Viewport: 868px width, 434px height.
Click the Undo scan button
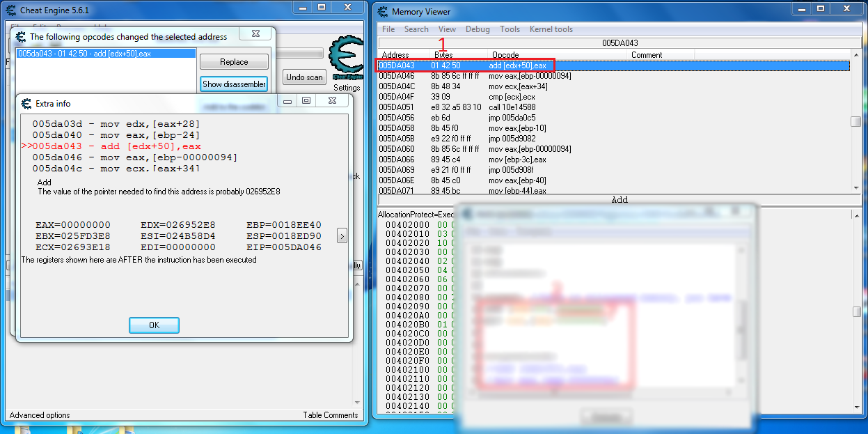(x=305, y=77)
